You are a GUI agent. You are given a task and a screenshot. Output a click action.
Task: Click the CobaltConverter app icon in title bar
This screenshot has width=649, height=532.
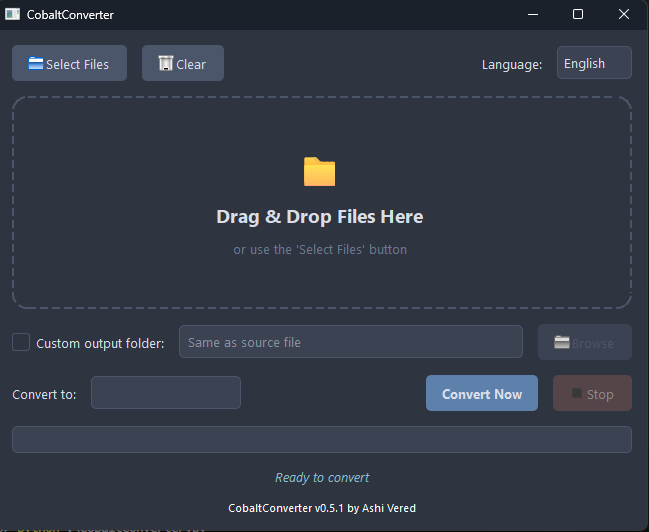[13, 14]
